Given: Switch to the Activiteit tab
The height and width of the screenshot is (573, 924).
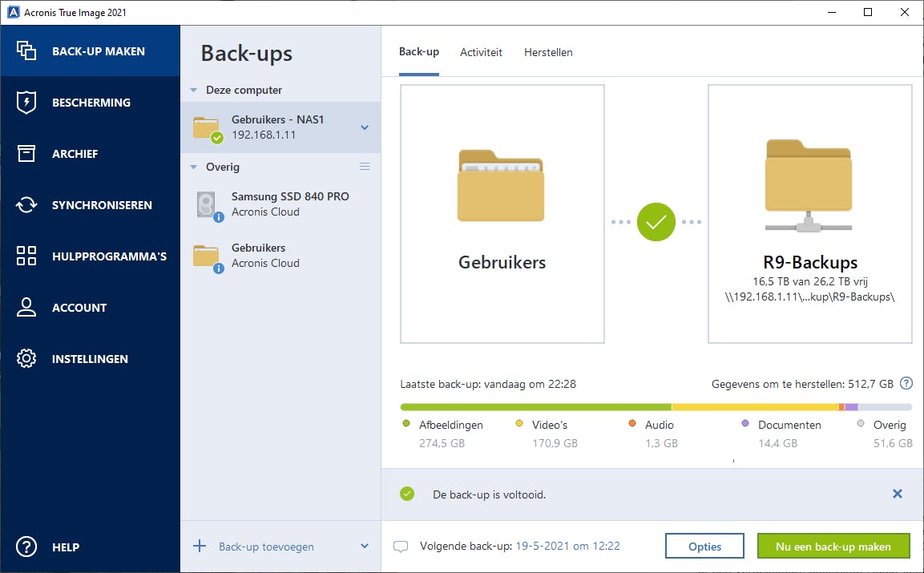Looking at the screenshot, I should 481,51.
